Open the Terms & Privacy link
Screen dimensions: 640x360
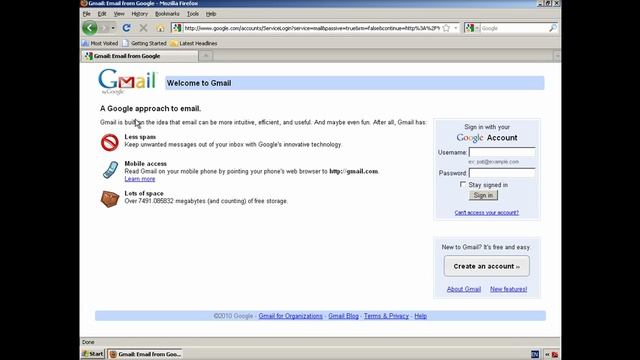386,316
